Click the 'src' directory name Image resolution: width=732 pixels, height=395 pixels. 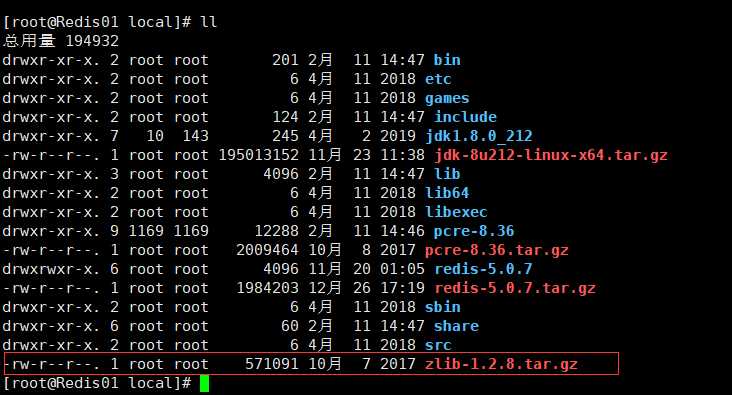(438, 345)
